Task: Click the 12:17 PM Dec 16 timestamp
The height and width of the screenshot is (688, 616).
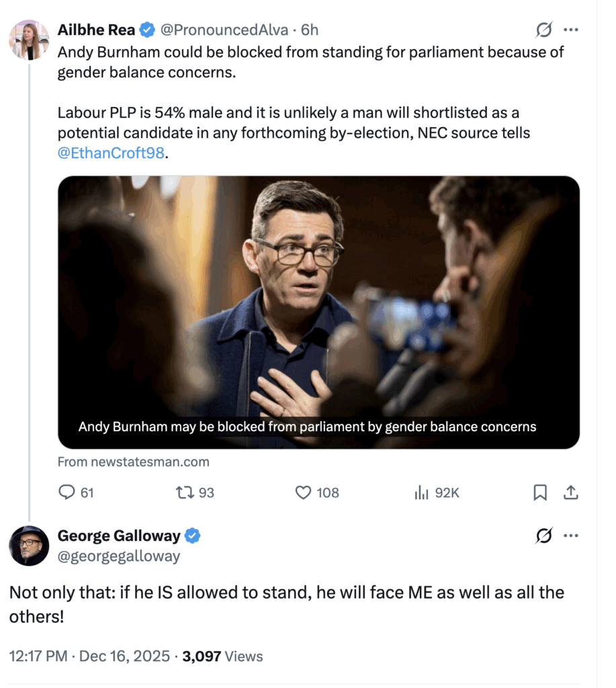Action: click(89, 656)
